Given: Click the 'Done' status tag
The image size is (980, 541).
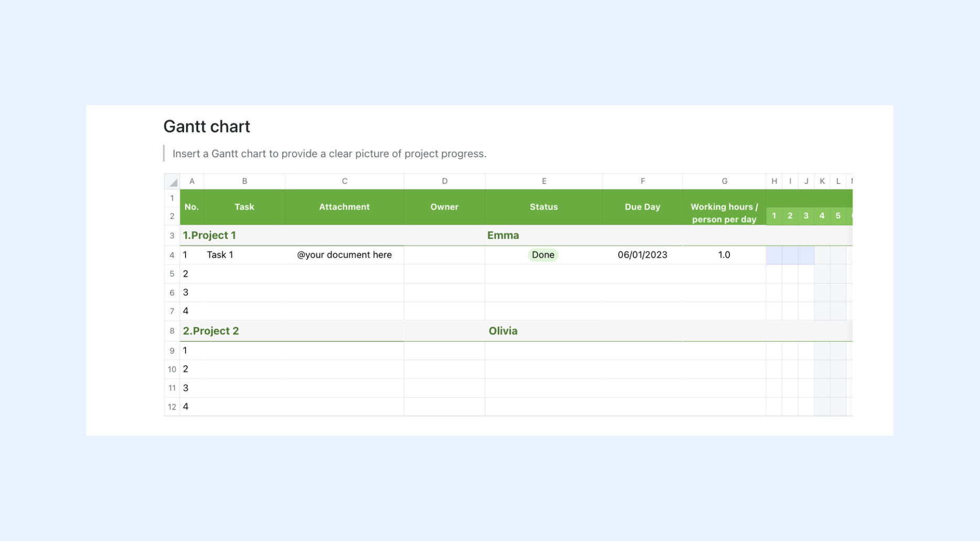Looking at the screenshot, I should pos(543,255).
